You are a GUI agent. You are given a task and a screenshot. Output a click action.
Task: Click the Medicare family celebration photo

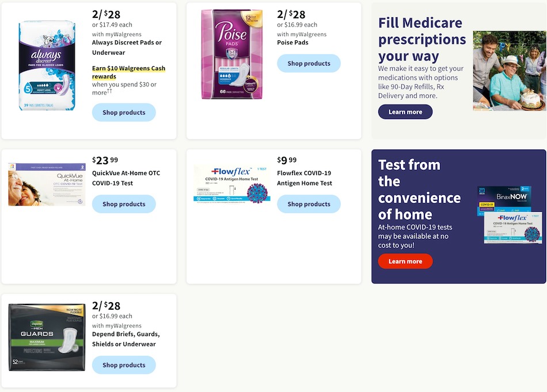[510, 71]
